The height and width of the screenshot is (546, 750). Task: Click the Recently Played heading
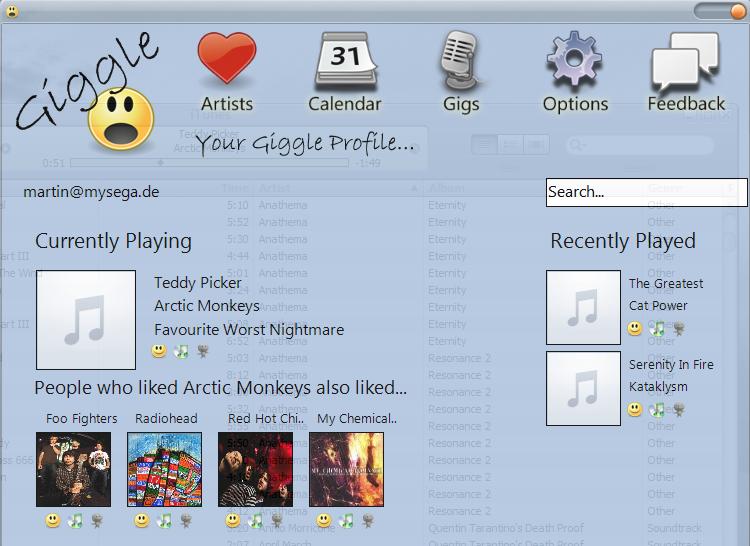tap(623, 241)
